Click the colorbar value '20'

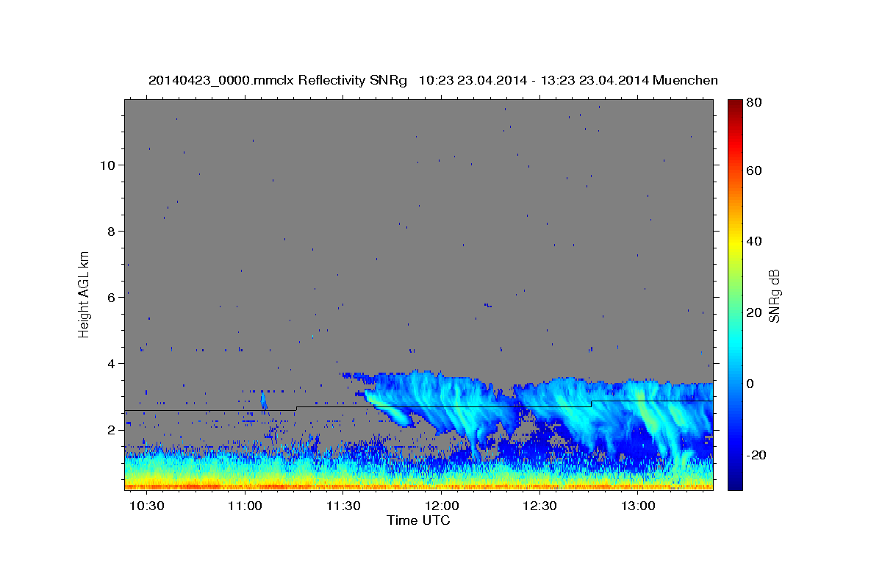click(x=756, y=312)
